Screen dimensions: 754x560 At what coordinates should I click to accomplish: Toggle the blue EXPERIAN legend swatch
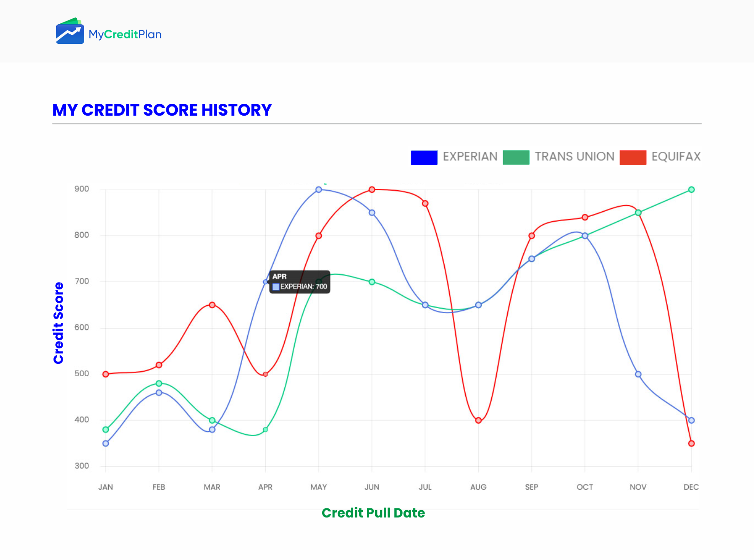(424, 157)
